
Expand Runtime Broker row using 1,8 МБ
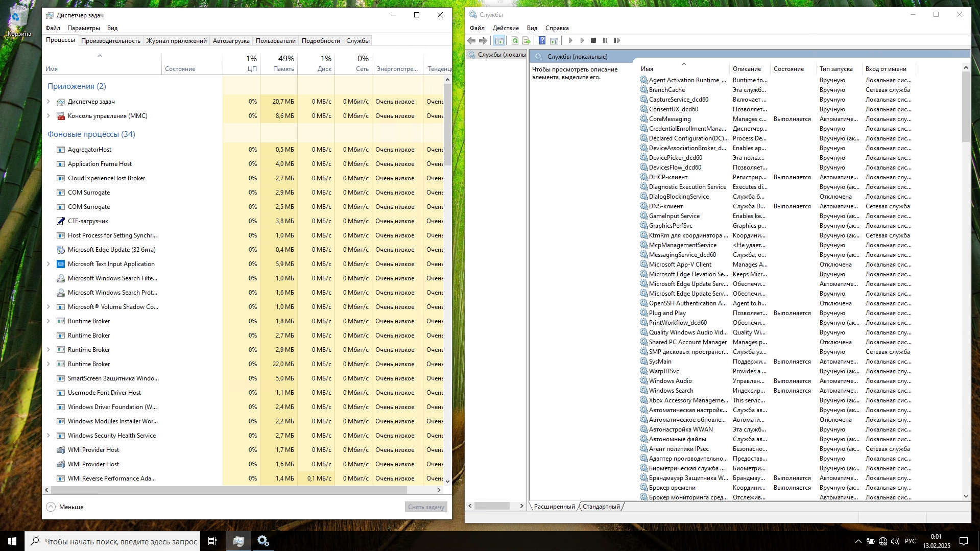(49, 321)
